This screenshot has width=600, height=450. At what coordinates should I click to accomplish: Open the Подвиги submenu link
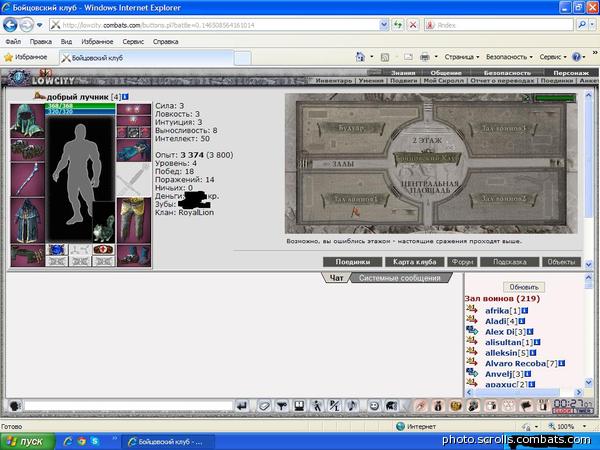click(x=404, y=81)
